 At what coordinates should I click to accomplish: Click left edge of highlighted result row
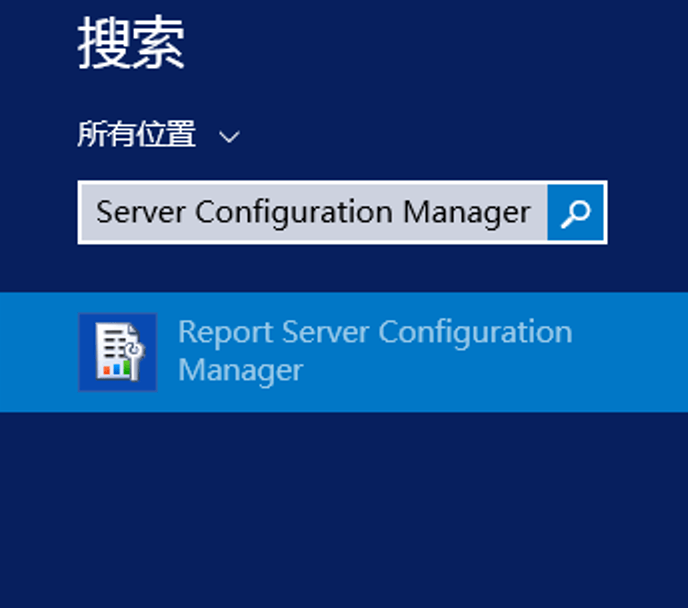tap(37, 352)
